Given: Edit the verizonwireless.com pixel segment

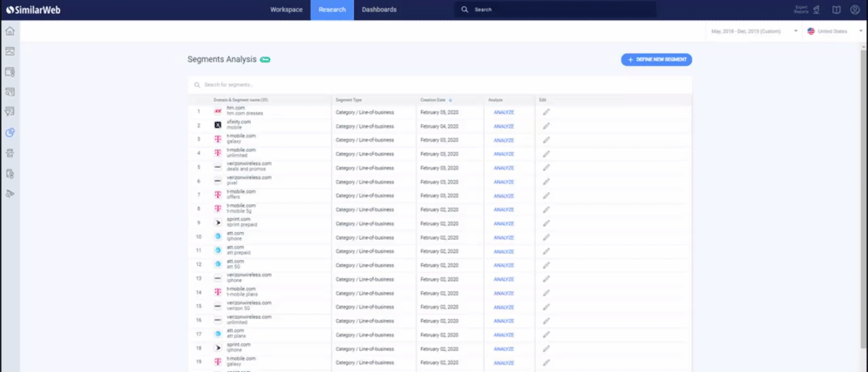Looking at the screenshot, I should [x=546, y=182].
